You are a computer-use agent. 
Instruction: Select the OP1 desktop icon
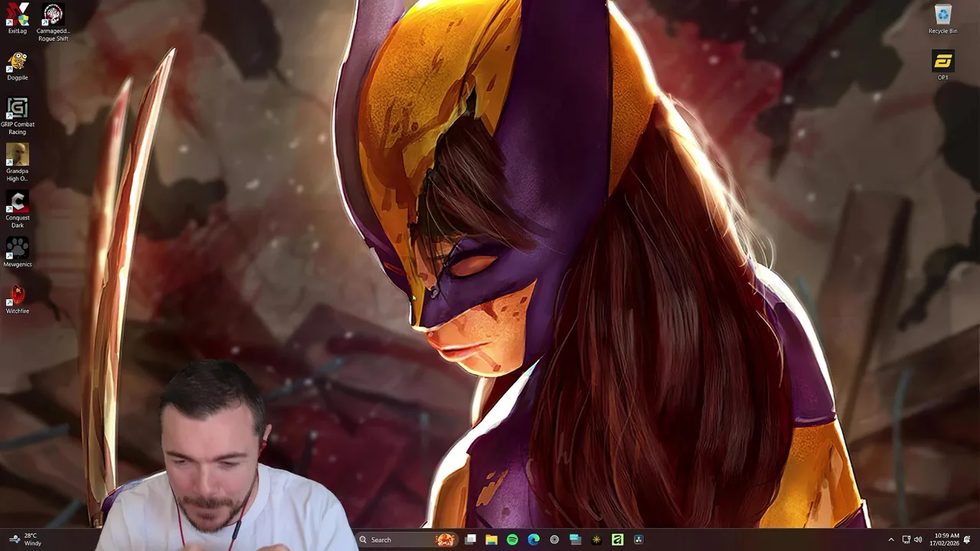coord(942,66)
